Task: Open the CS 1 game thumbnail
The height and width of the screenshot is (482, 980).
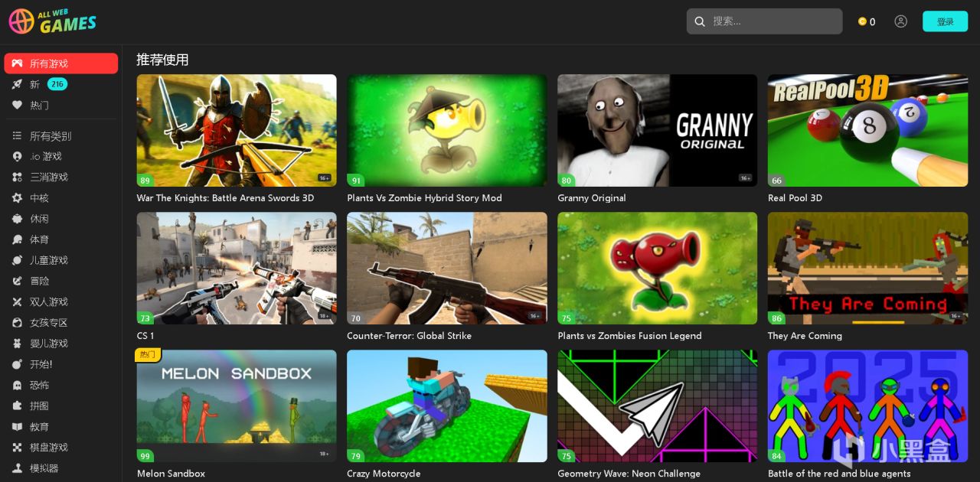Action: [237, 268]
